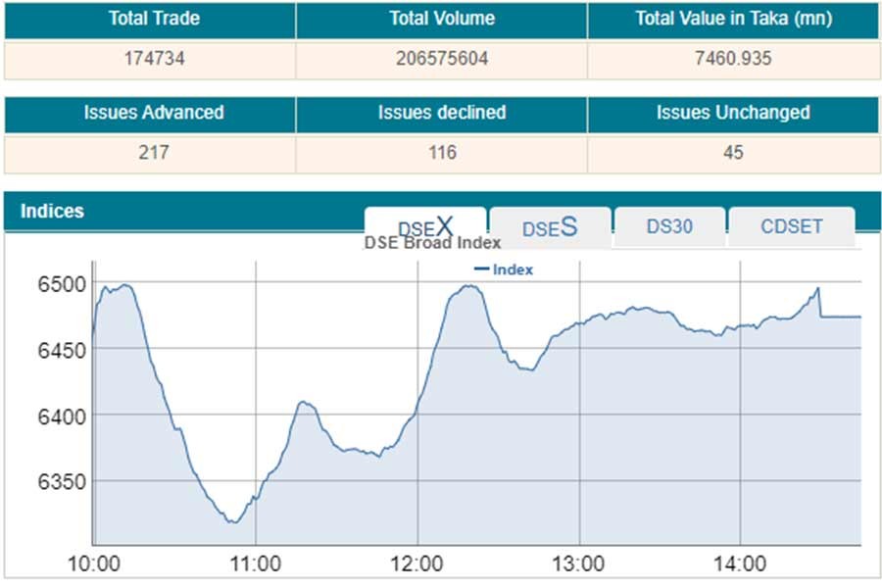Click the Issues declined header
The width and height of the screenshot is (882, 588).
(x=441, y=113)
